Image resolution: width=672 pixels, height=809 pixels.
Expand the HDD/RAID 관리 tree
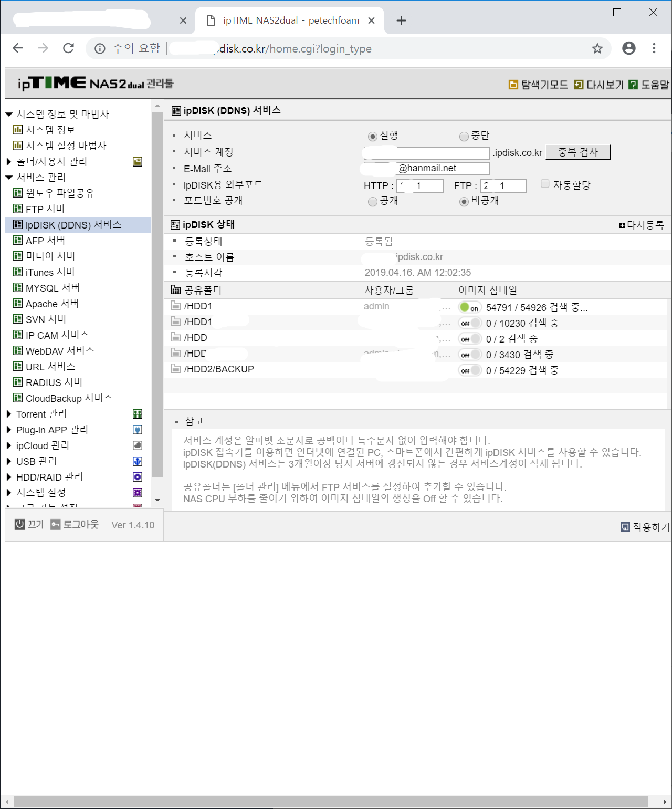9,477
